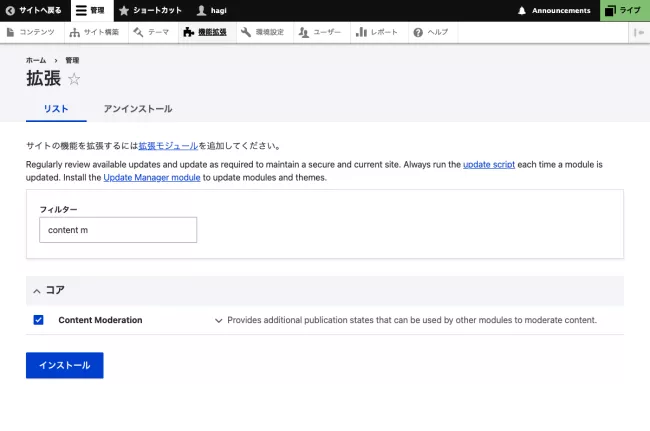Click the Content Moderation module name
This screenshot has height=431, width=650.
[x=100, y=320]
